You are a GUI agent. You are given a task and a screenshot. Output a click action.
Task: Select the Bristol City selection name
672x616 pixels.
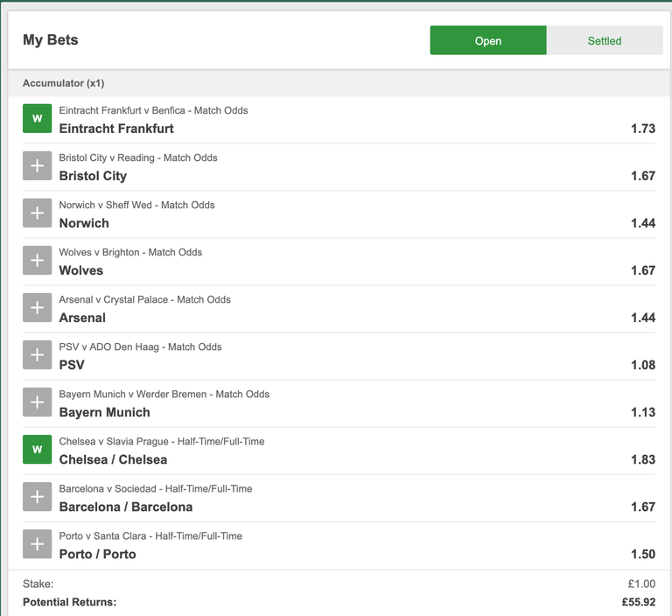(x=93, y=176)
